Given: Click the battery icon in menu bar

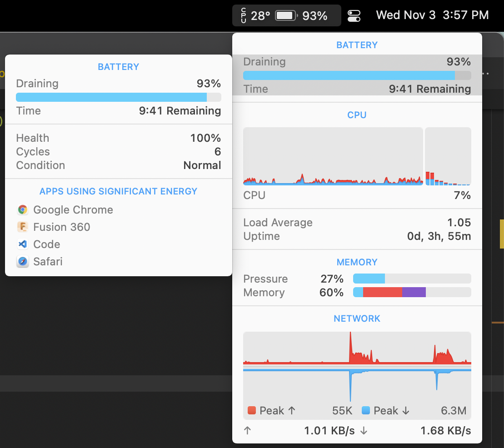Looking at the screenshot, I should [287, 15].
